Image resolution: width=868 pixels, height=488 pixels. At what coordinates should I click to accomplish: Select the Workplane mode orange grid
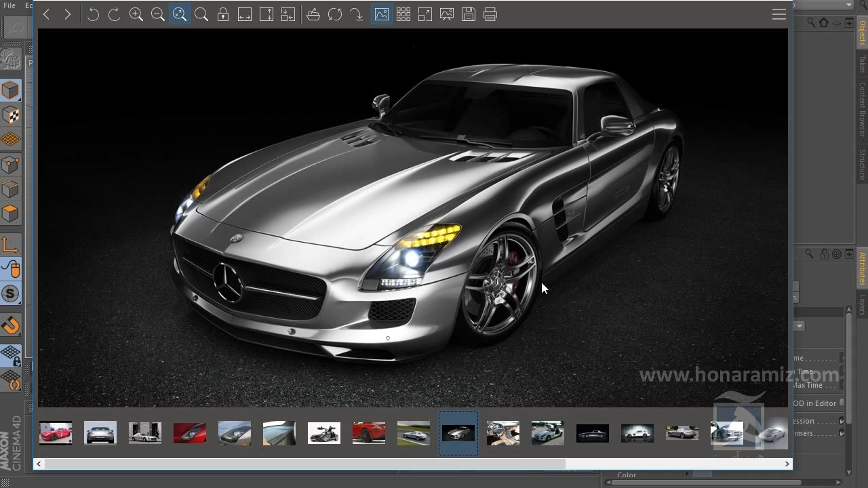click(x=10, y=140)
